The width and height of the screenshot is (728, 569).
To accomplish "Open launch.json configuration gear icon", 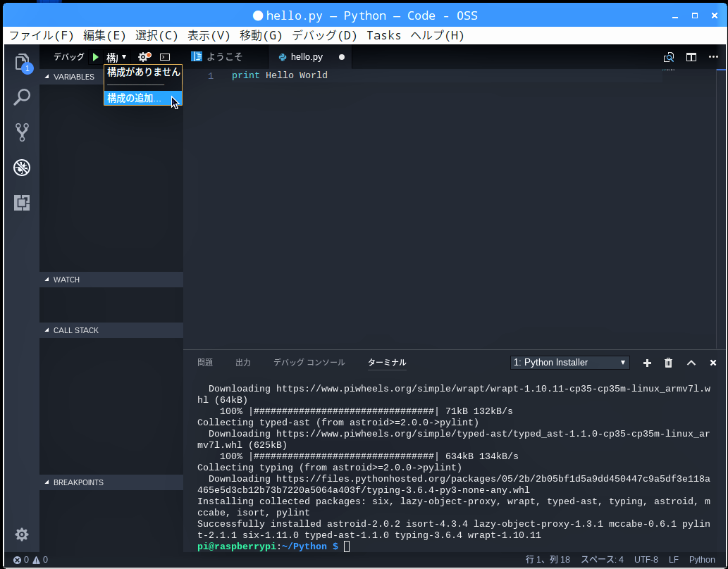I will (144, 56).
